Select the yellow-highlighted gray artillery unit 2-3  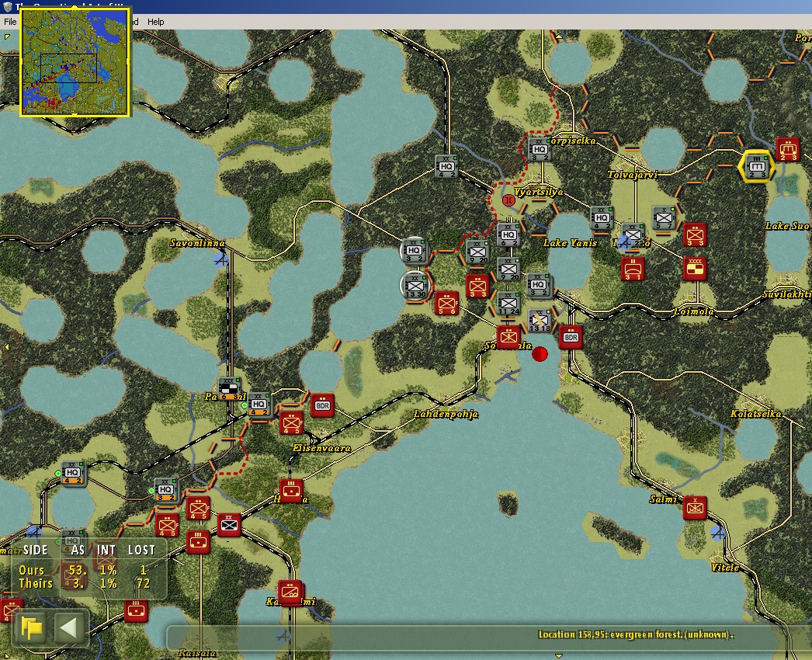pos(757,168)
